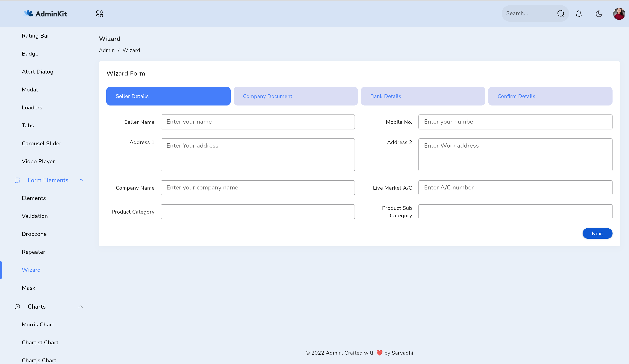Click the search magnifier icon
The height and width of the screenshot is (364, 629).
561,13
